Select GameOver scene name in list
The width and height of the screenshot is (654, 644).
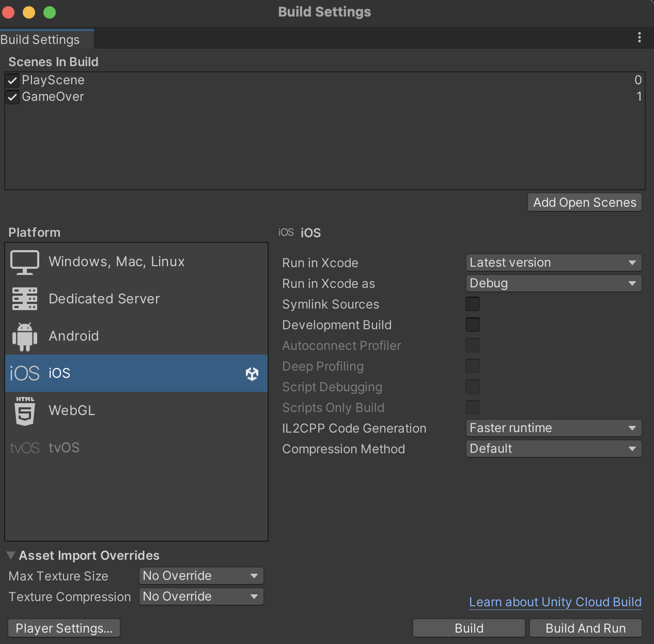pos(53,97)
